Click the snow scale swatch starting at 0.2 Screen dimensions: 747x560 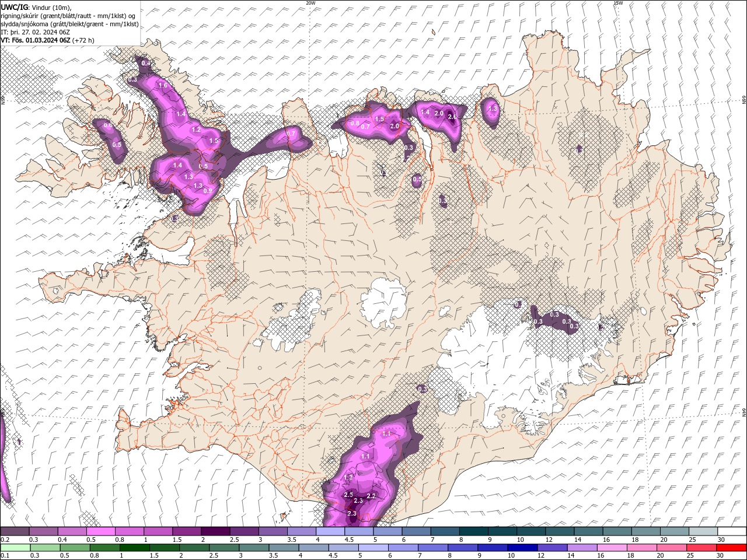tap(15, 531)
